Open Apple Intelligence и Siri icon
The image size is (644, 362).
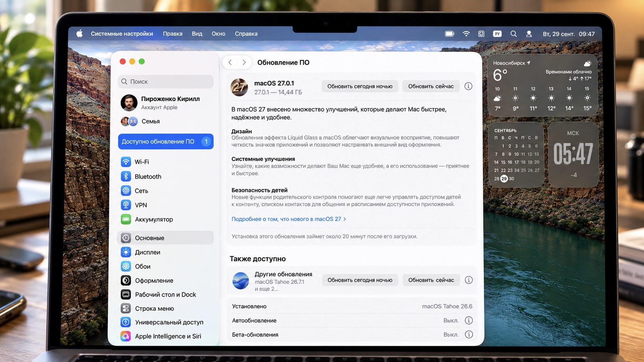click(x=126, y=336)
